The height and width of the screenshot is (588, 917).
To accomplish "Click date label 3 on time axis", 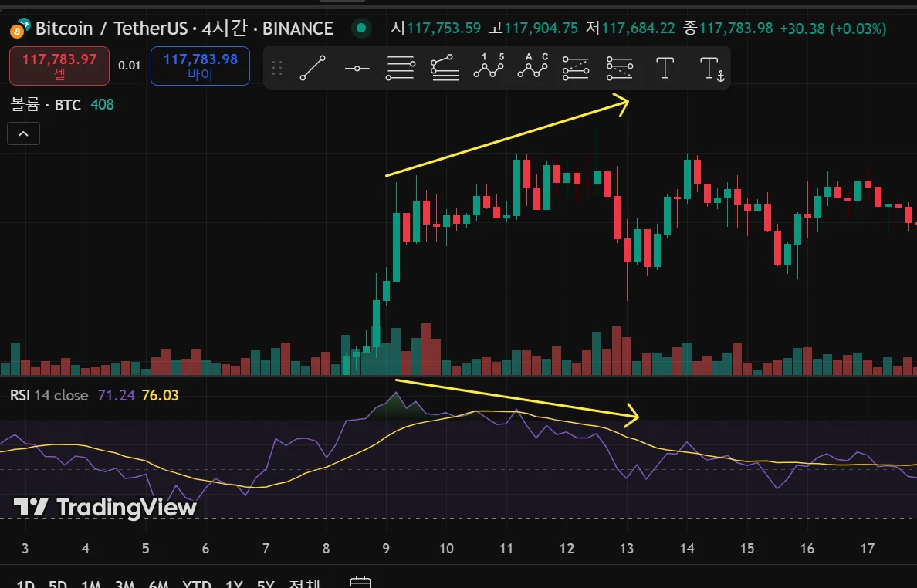I will [x=25, y=548].
